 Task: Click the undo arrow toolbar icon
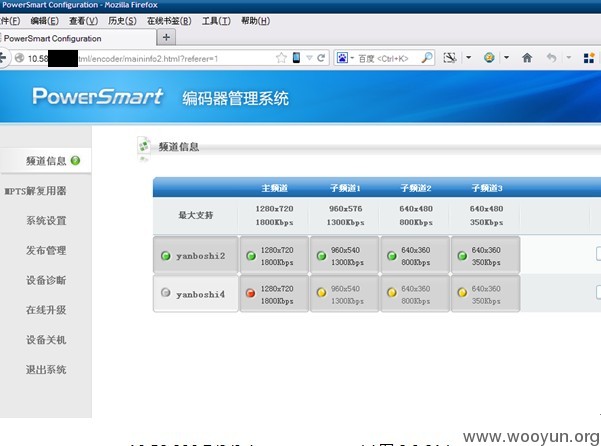551,58
